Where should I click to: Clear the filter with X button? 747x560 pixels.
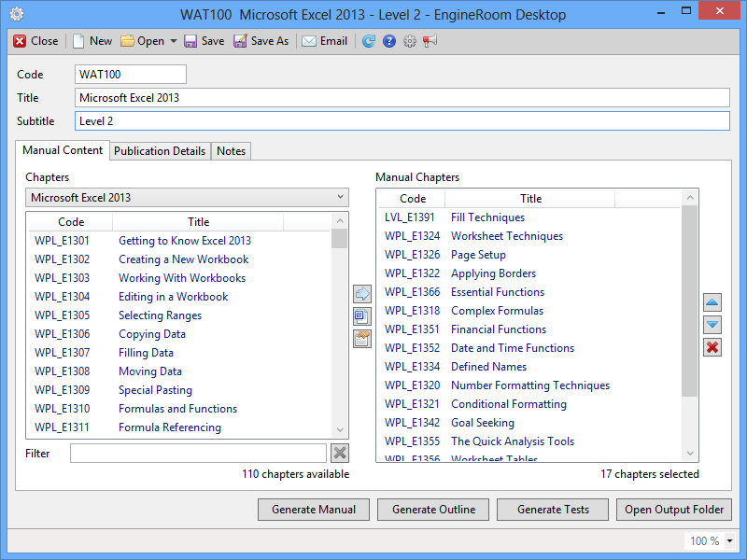pos(340,453)
